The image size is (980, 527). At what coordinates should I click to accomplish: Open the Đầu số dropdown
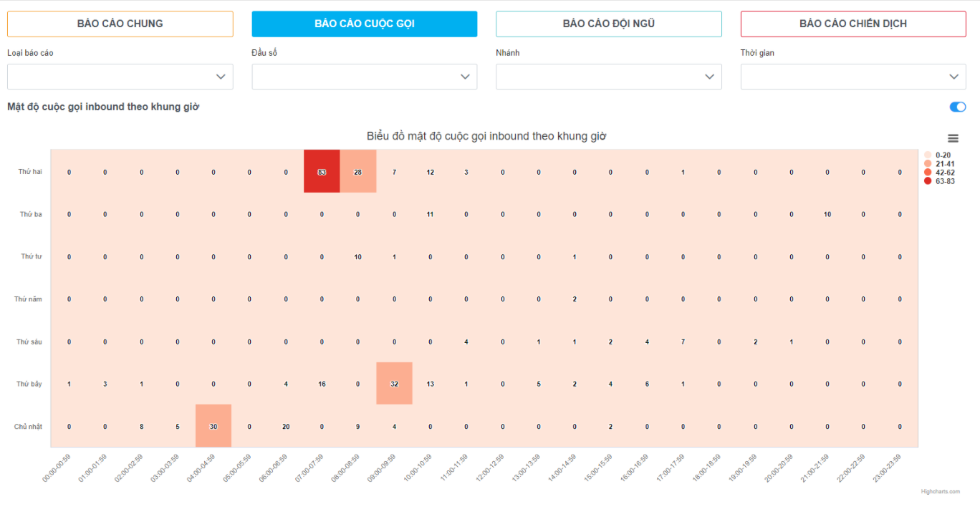pos(364,77)
